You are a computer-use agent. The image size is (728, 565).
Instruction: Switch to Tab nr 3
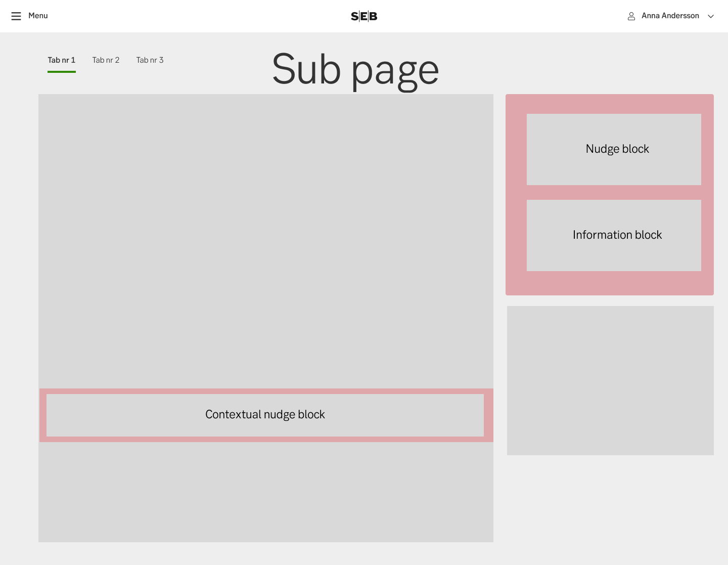click(x=150, y=60)
